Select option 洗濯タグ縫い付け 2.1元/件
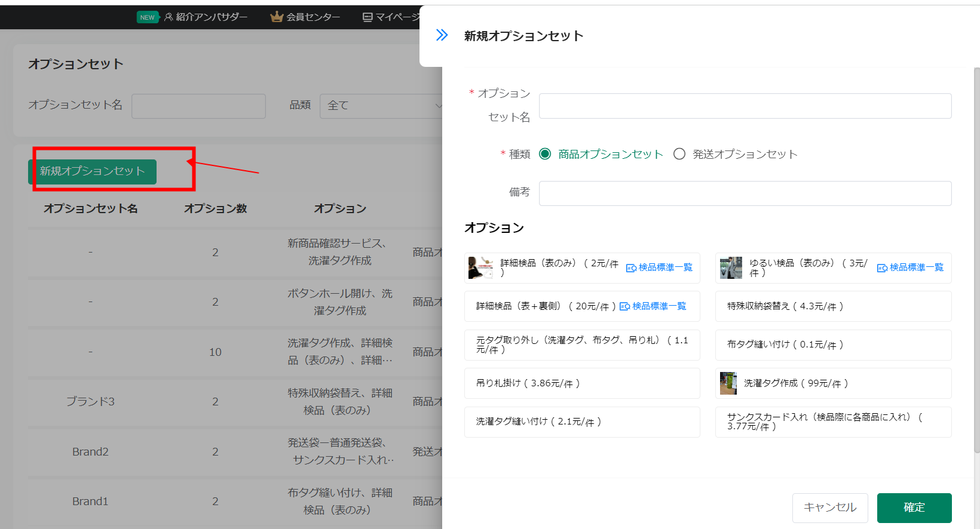980x529 pixels. (582, 422)
